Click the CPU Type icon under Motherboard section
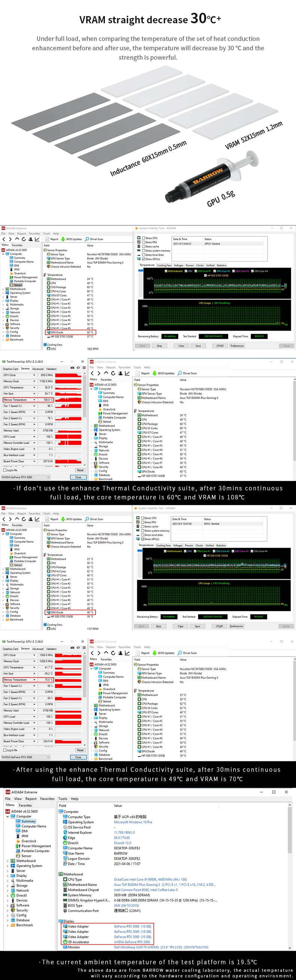This screenshot has height=980, width=296. click(65, 879)
